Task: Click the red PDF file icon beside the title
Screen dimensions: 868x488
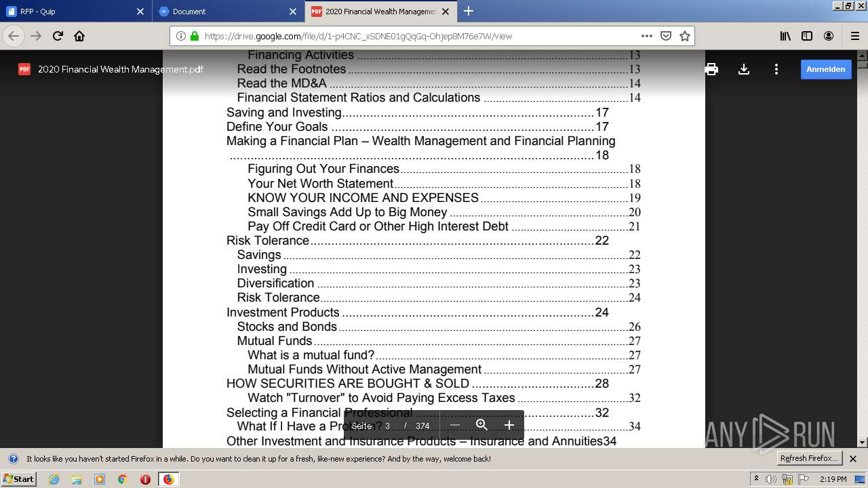Action: coord(24,69)
